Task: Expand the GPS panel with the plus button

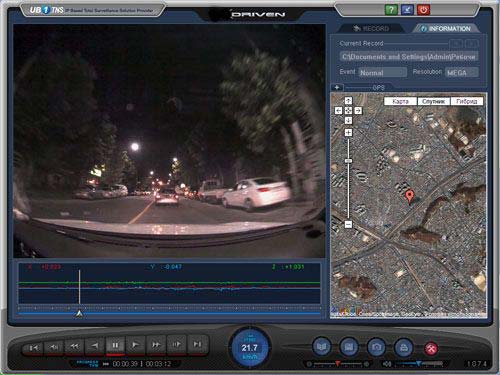Action: point(337,87)
